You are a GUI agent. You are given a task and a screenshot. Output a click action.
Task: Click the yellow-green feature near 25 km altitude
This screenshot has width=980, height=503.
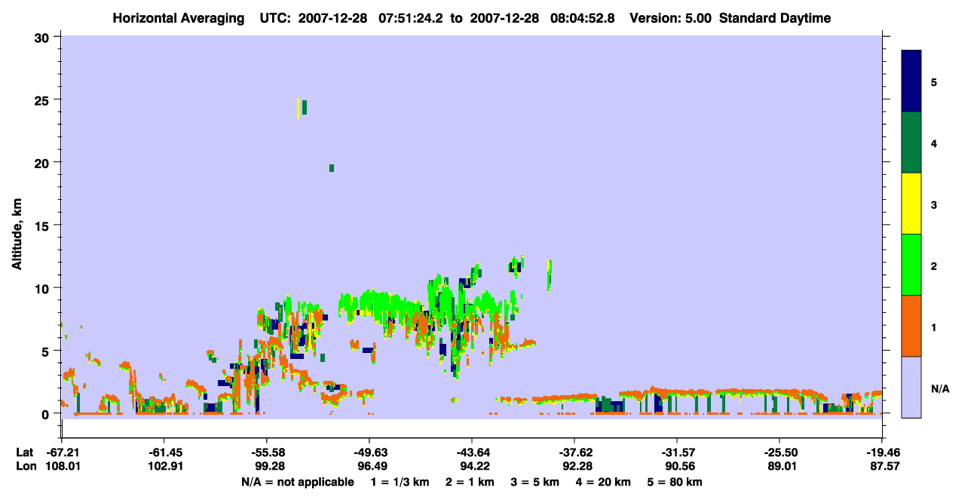(x=302, y=107)
